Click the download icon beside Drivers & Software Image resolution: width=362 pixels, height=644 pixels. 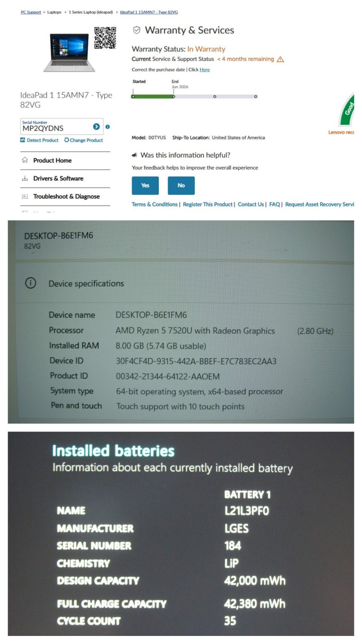point(25,178)
